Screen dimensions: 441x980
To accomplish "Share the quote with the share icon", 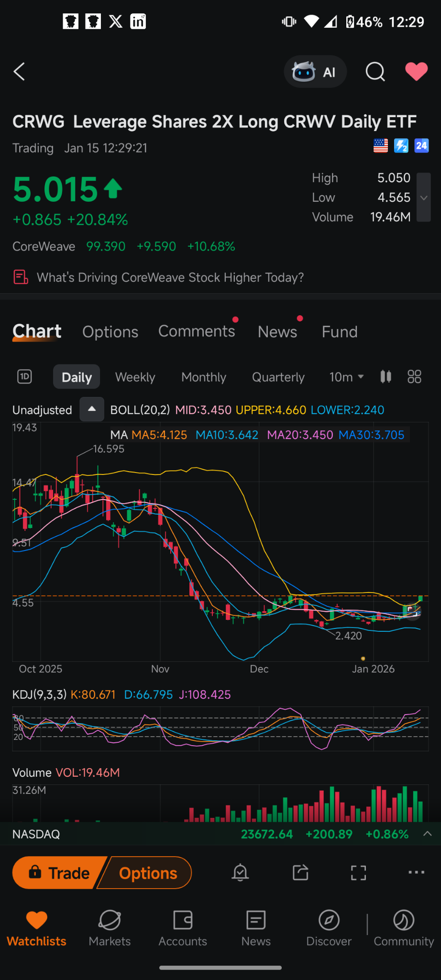I will coord(300,872).
